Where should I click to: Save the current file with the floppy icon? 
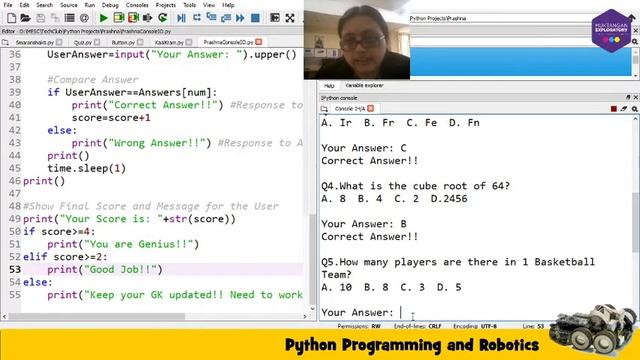tap(40, 18)
